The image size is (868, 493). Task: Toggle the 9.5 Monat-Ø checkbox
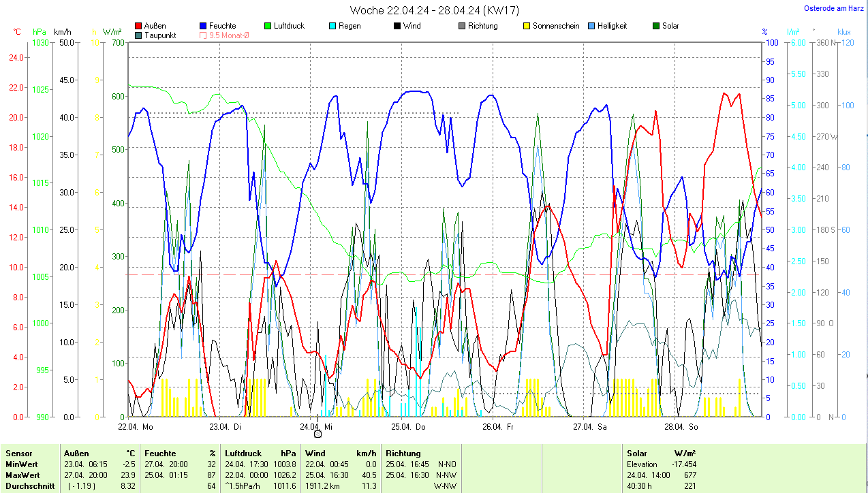(204, 35)
